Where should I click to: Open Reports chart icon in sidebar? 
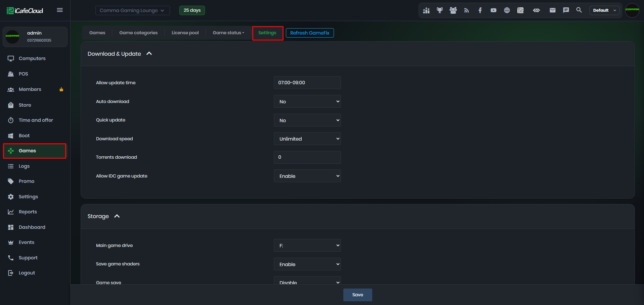pyautogui.click(x=11, y=212)
